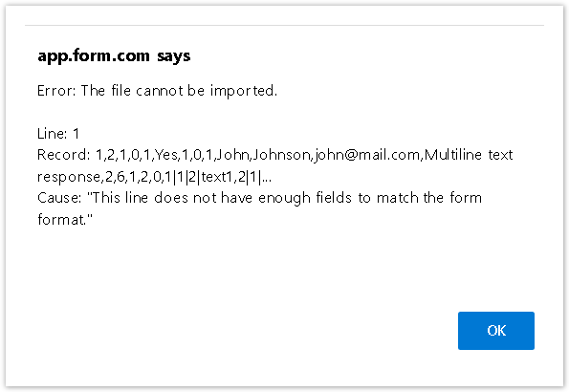Click the quoted 'This line does not have enough fields' text
Screen dimensions: 569x392
pos(221,198)
